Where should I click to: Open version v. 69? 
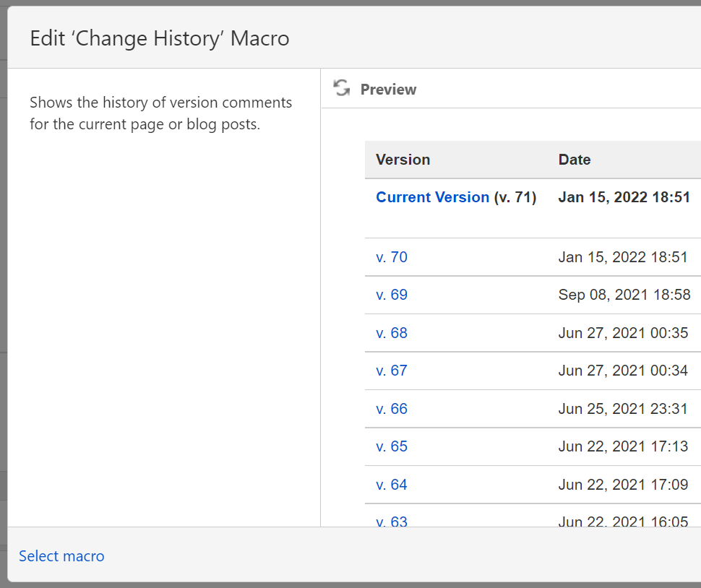(x=391, y=294)
